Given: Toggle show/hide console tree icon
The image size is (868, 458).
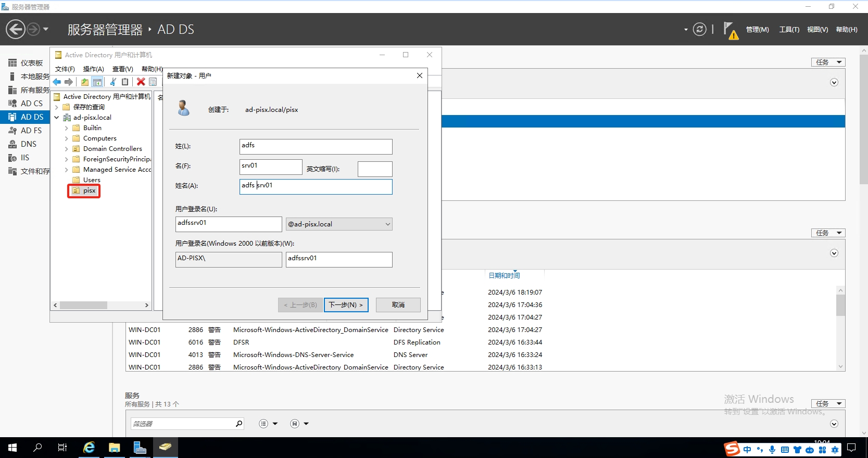Looking at the screenshot, I should 97,82.
